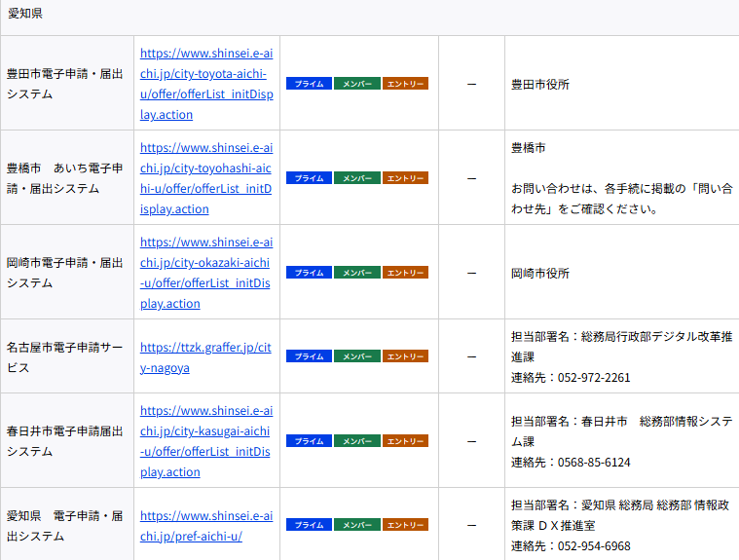Open the Toyohashi city shinsei URL link

click(205, 178)
